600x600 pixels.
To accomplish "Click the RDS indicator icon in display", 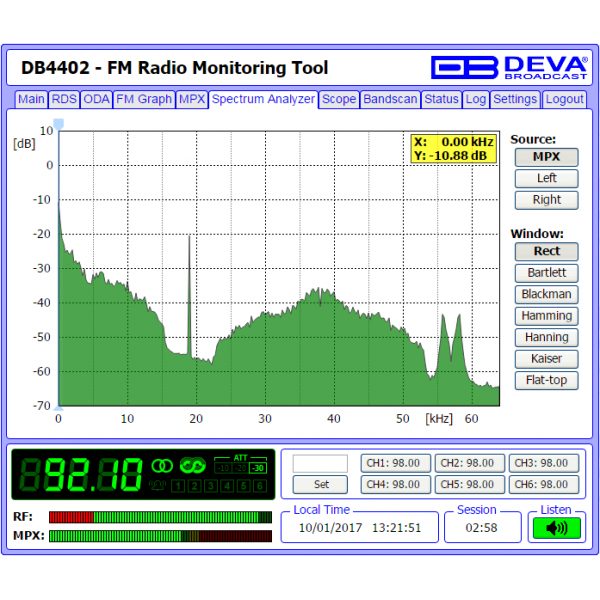I will coord(192,465).
